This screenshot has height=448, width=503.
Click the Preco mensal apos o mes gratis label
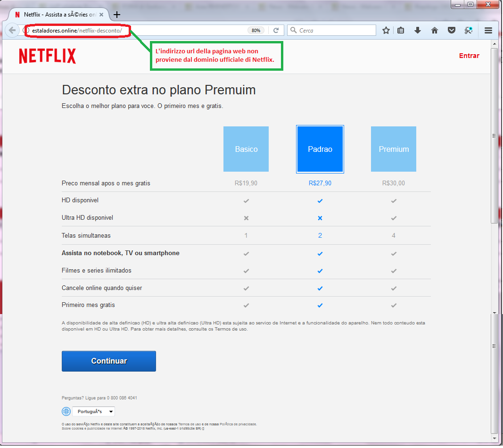(x=106, y=183)
